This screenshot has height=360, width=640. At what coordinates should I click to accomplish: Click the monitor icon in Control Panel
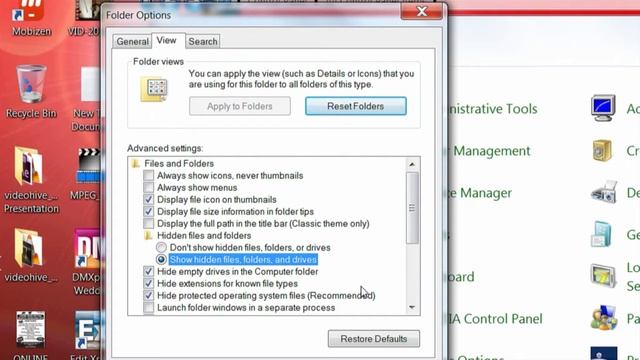pos(603,108)
